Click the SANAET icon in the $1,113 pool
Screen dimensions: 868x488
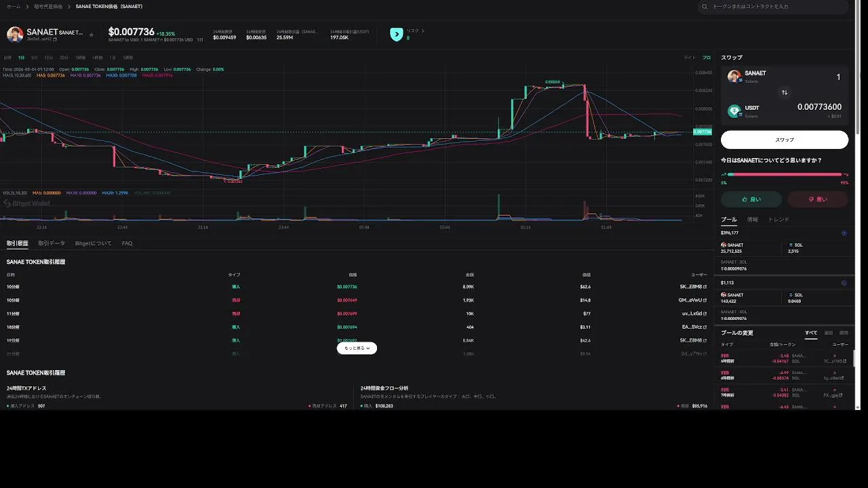click(x=724, y=295)
